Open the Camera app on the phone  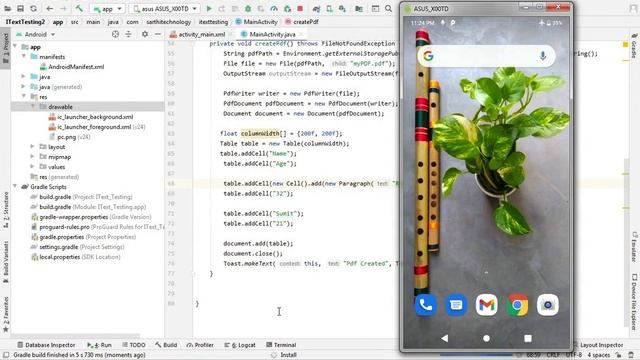point(548,305)
